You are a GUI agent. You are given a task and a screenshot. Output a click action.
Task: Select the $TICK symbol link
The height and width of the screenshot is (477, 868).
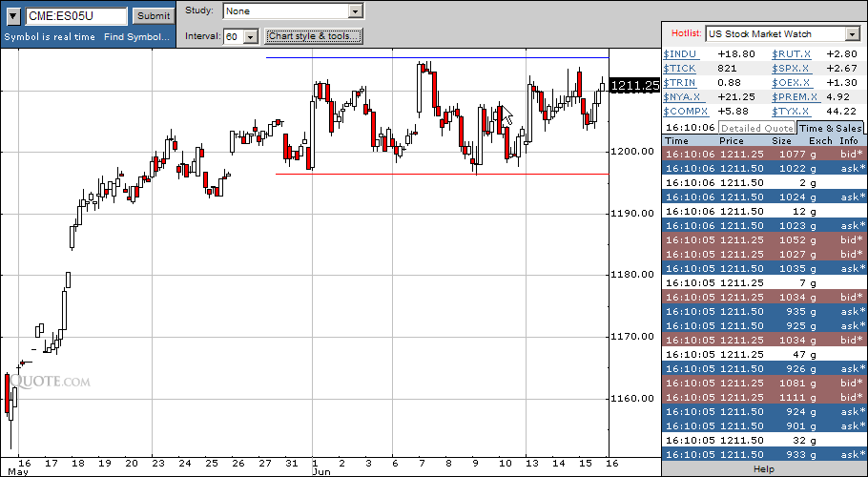[x=680, y=69]
